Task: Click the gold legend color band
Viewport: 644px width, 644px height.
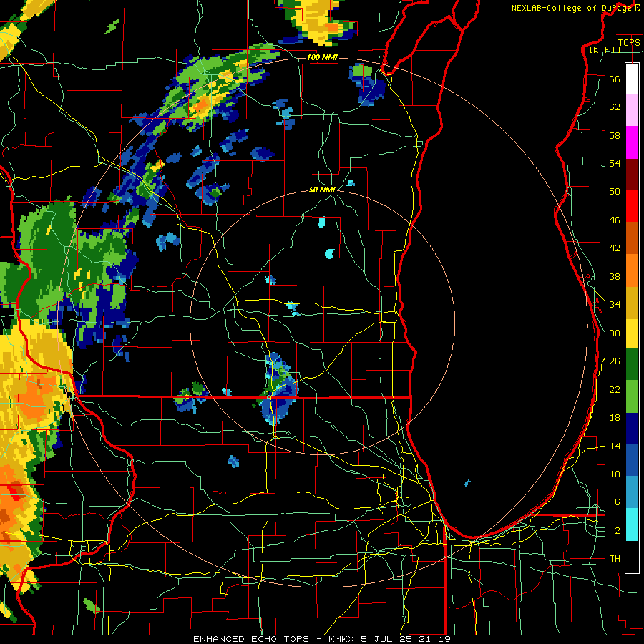Action: click(x=632, y=303)
